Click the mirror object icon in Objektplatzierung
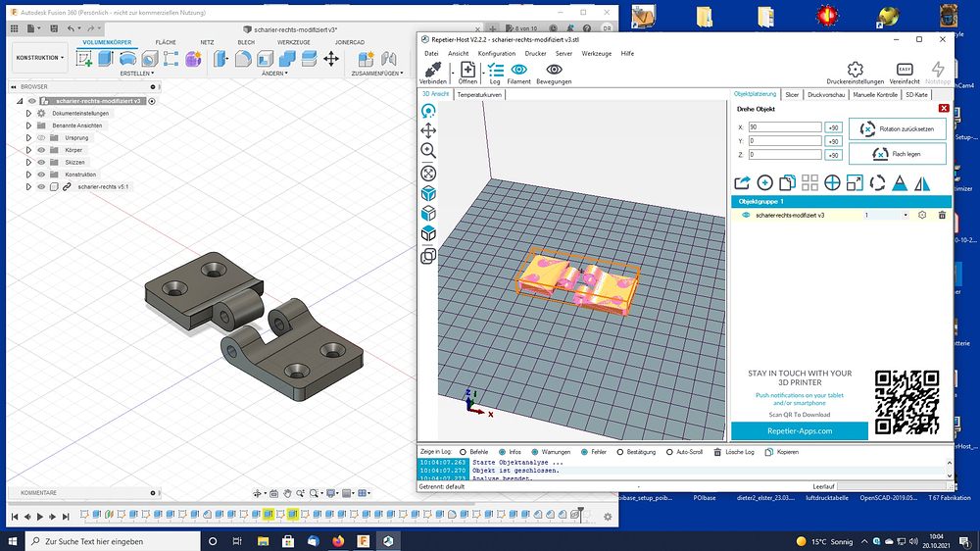The height and width of the screenshot is (551, 980). 922,182
